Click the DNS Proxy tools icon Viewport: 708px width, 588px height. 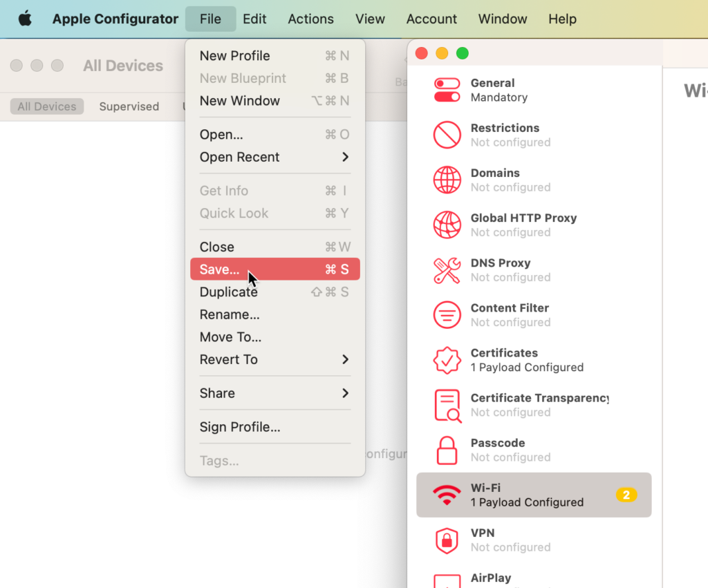pos(447,270)
